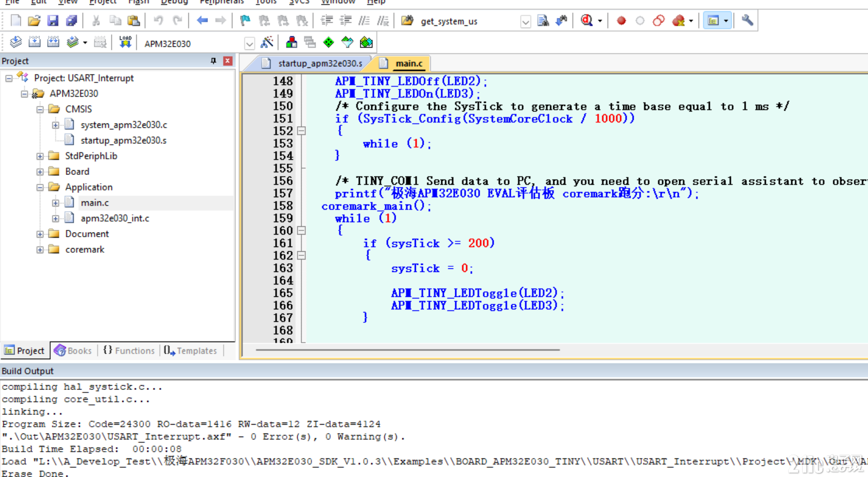The height and width of the screenshot is (477, 868).
Task: Save the current file
Action: coord(53,21)
